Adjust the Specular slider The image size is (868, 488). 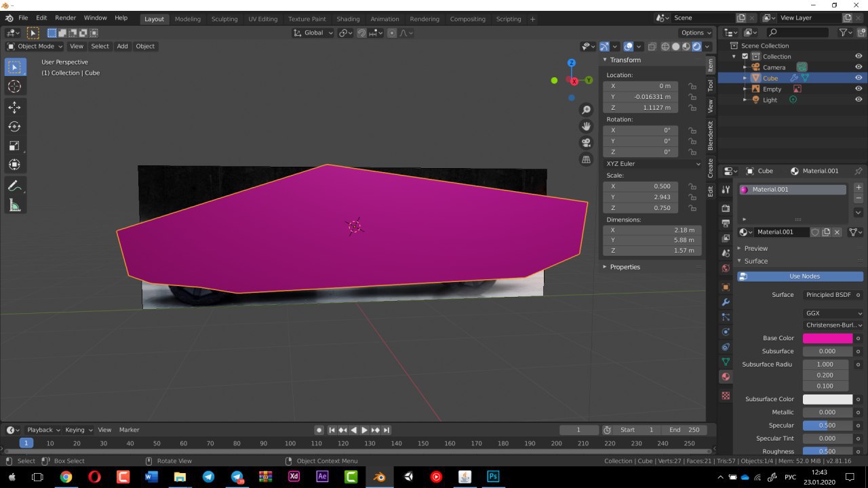tap(827, 426)
